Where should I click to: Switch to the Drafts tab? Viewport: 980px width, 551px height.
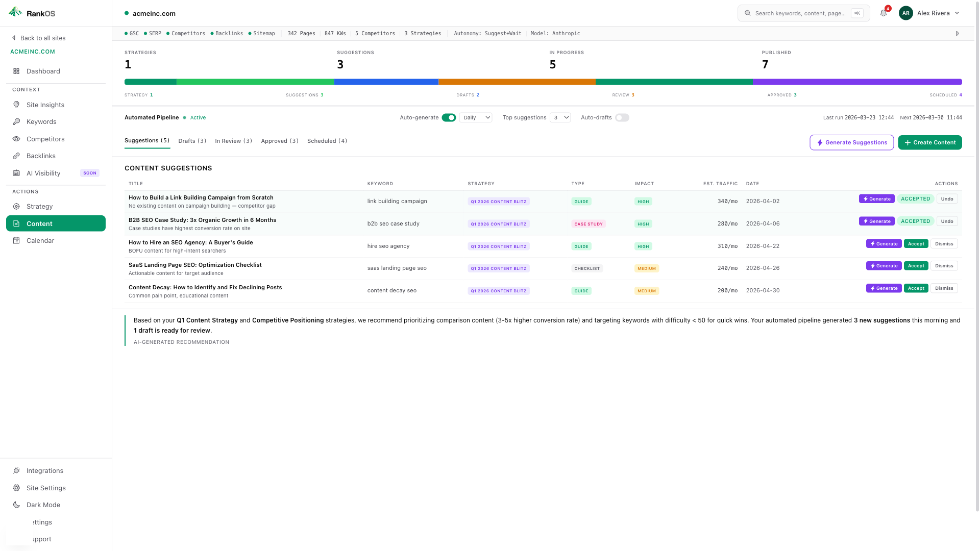coord(192,141)
